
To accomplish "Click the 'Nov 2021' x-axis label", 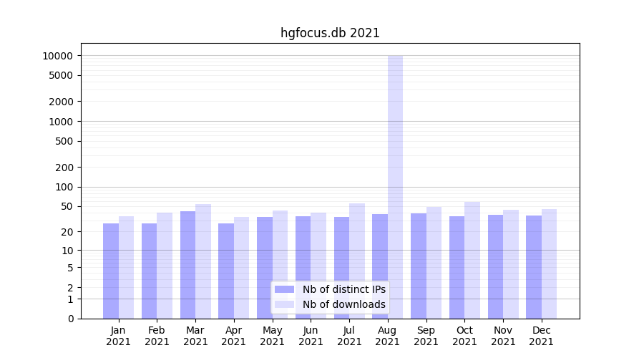I will pos(503,336).
